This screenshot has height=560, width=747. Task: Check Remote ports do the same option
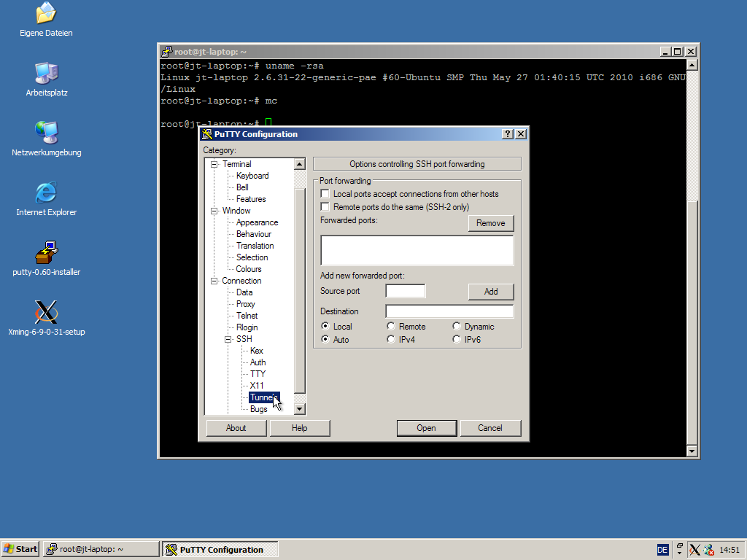coord(325,207)
